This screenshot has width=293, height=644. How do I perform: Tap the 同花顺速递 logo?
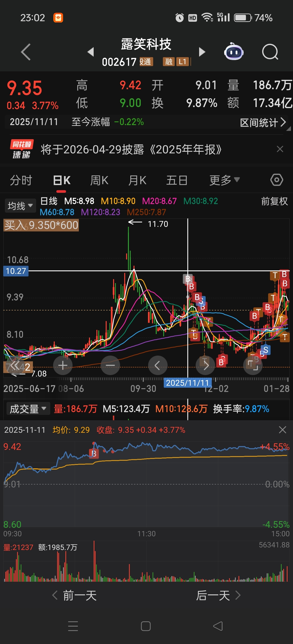[x=22, y=149]
